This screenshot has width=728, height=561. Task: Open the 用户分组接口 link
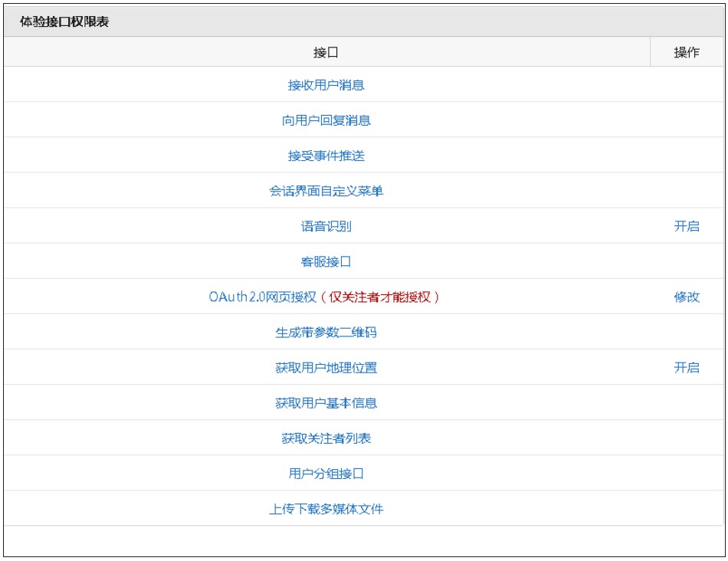click(326, 473)
